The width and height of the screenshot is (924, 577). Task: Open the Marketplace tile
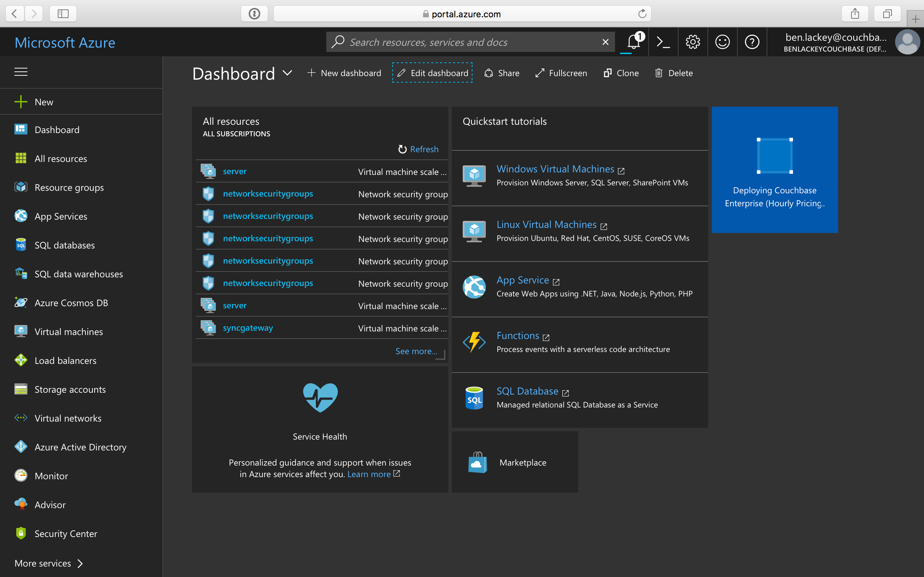515,462
